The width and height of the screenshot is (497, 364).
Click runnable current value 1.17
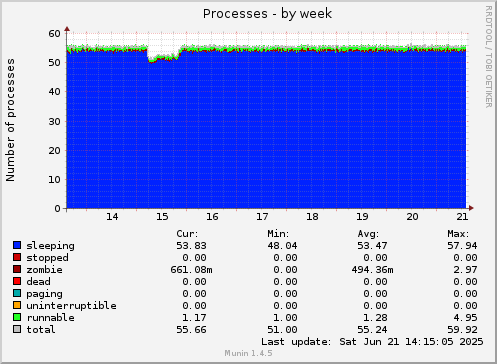click(194, 318)
